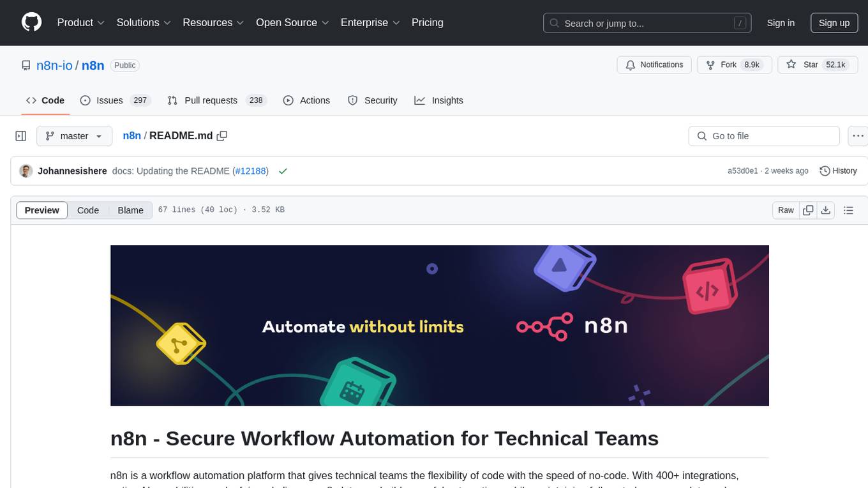Click the fork count 8.9k
The height and width of the screenshot is (488, 868).
click(752, 65)
